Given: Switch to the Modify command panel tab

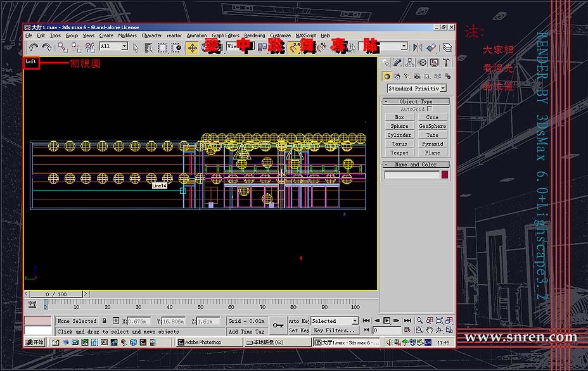Looking at the screenshot, I should point(397,63).
